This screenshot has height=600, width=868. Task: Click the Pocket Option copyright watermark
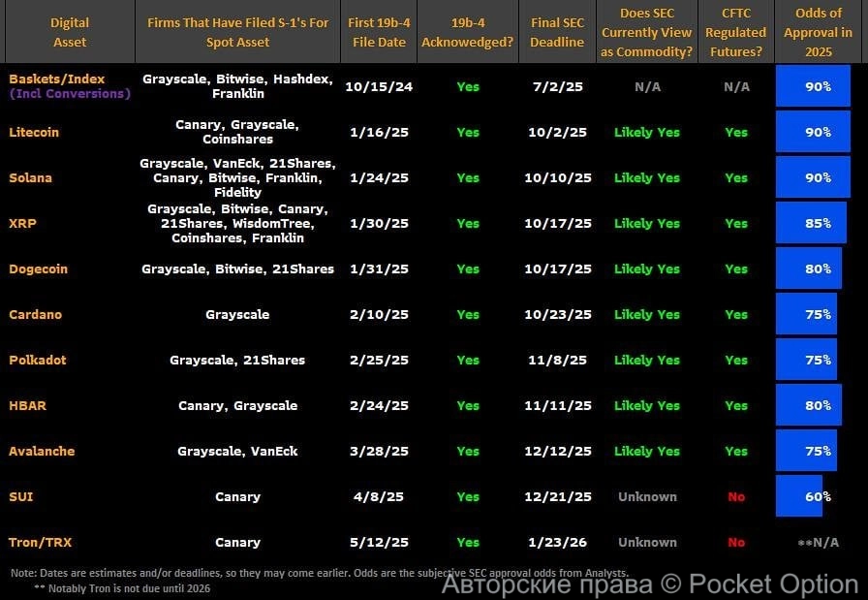[x=650, y=584]
